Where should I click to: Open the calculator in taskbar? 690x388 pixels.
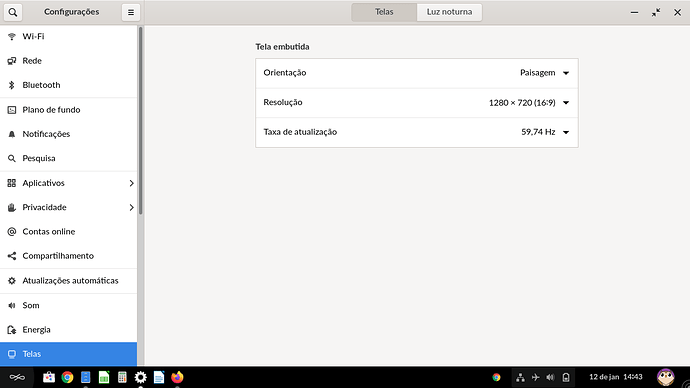122,377
